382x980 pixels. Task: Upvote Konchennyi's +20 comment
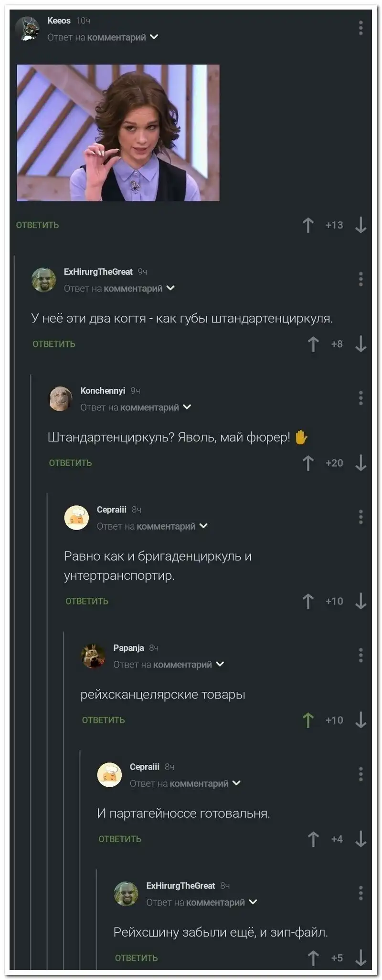(x=308, y=463)
